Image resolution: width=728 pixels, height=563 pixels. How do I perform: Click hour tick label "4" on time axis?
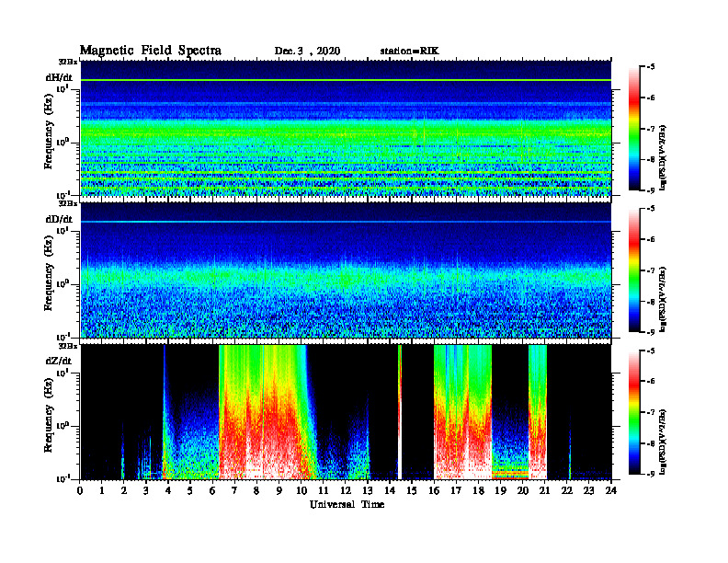(x=168, y=491)
